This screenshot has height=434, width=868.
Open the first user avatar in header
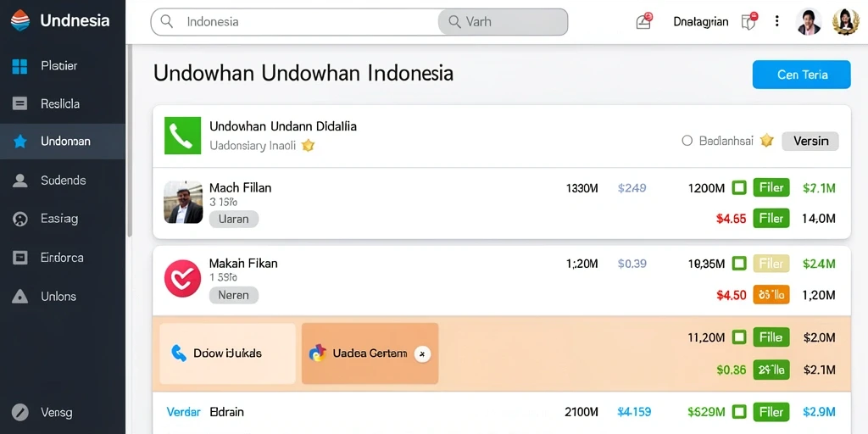808,22
